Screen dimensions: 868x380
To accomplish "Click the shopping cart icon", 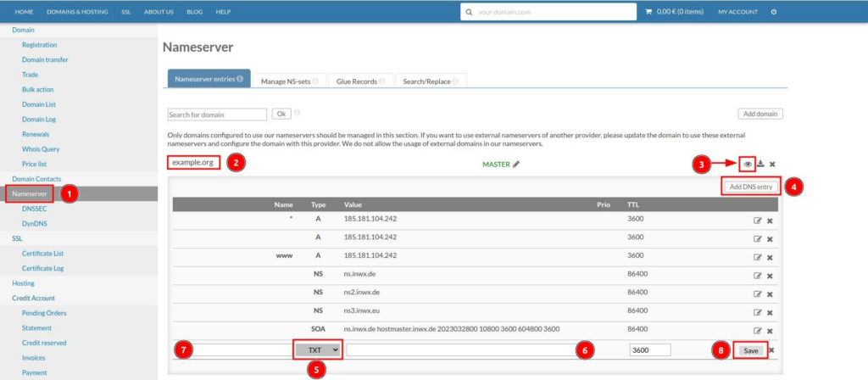I will tap(649, 12).
